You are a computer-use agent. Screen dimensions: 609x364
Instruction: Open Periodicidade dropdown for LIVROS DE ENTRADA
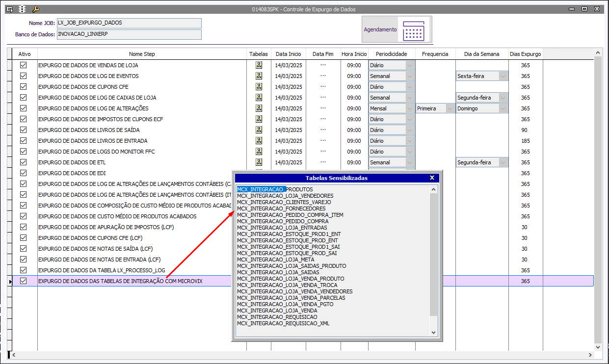coord(410,141)
